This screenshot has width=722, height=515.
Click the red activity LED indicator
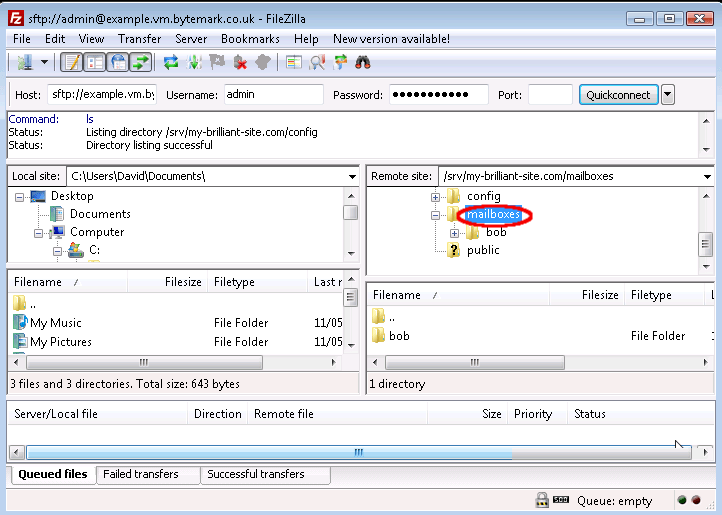696,500
